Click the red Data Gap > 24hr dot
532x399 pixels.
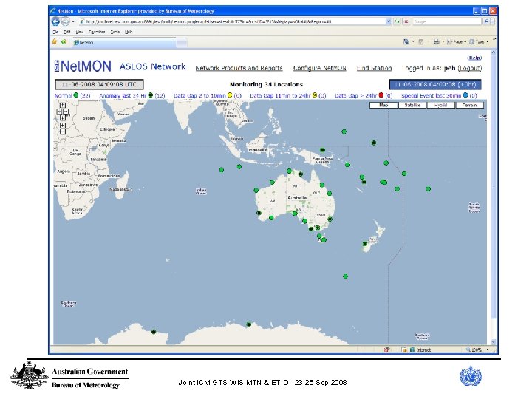[x=381, y=95]
